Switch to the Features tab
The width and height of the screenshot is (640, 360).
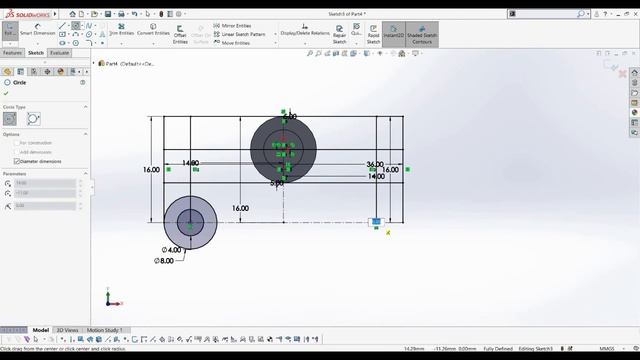click(x=12, y=53)
